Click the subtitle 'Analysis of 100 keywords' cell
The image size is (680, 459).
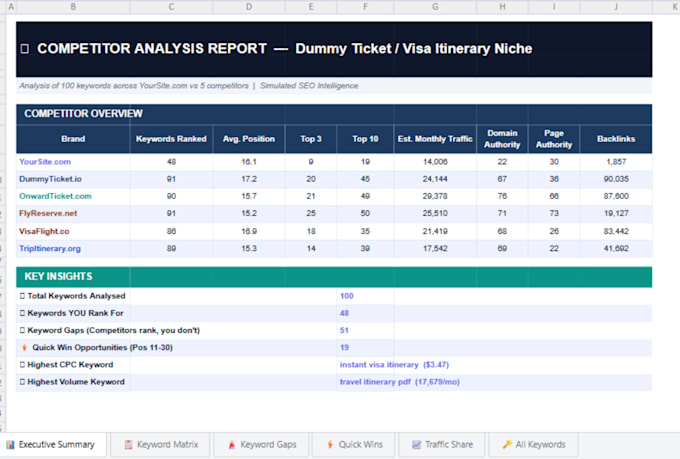coord(334,86)
